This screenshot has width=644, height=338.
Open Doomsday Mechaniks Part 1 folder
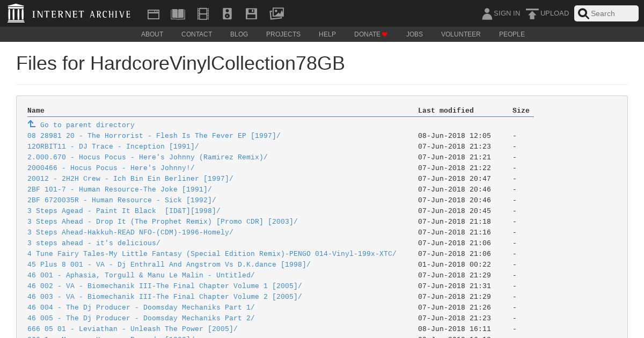tap(141, 307)
